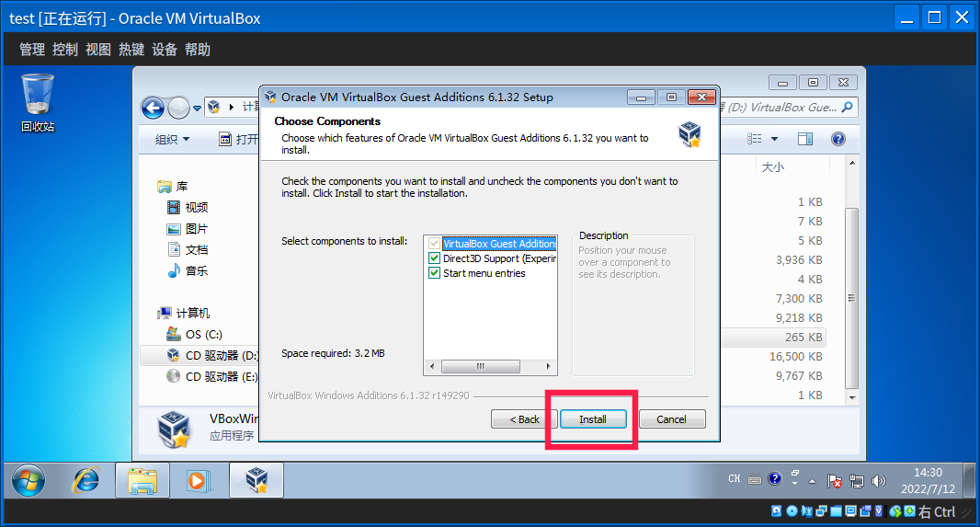Click the Windows Start orb
This screenshot has height=527, width=980.
(28, 479)
